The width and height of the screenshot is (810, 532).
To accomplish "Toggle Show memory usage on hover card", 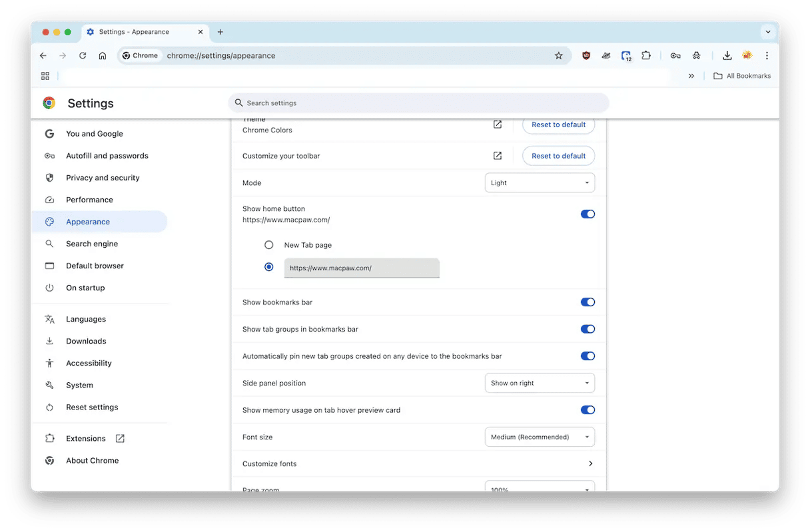I will (587, 410).
